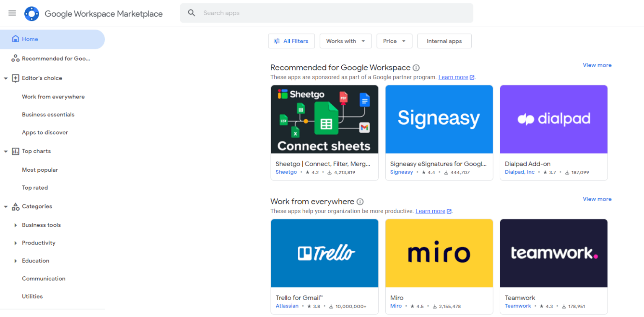This screenshot has width=644, height=317.
Task: Click the info icon beside Work from everywhere
Action: (360, 202)
